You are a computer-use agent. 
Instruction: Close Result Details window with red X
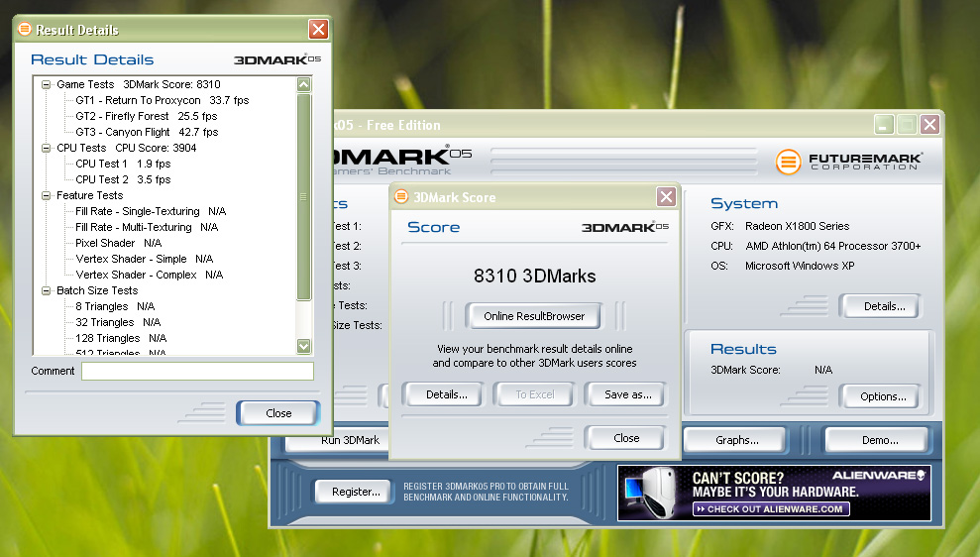click(319, 30)
